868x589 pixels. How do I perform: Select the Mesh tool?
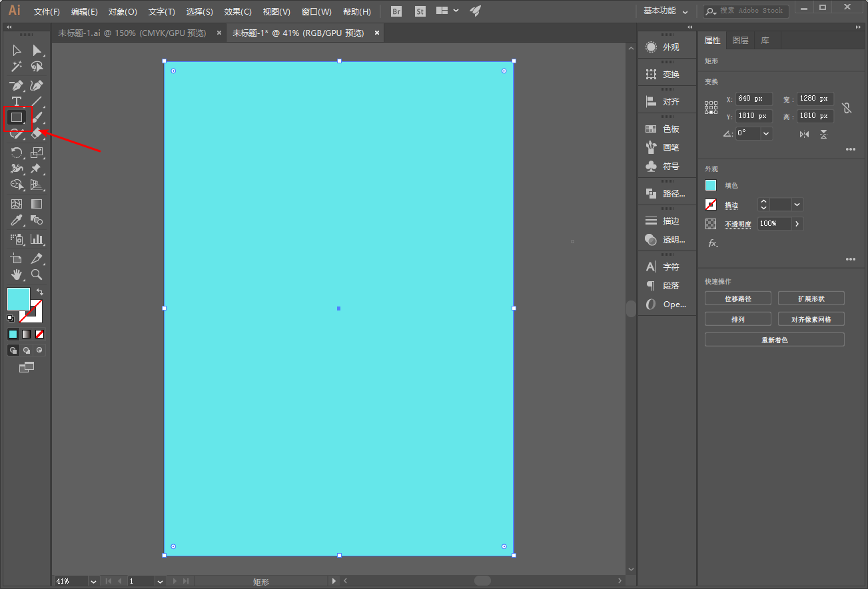click(17, 204)
